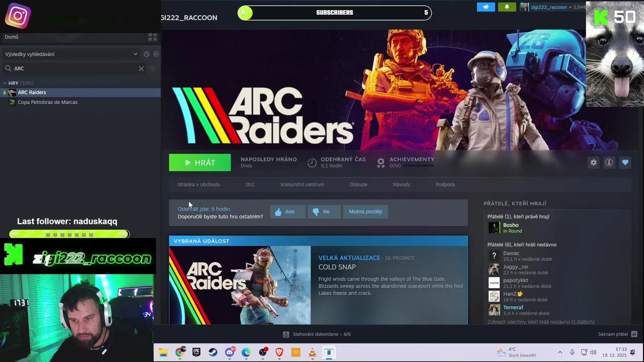Toggle sort by recent clock icon
This screenshot has height=362, width=644.
(x=146, y=54)
